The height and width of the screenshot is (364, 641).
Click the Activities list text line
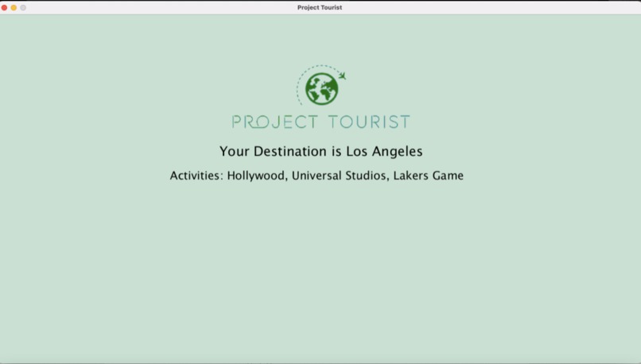[x=317, y=176]
